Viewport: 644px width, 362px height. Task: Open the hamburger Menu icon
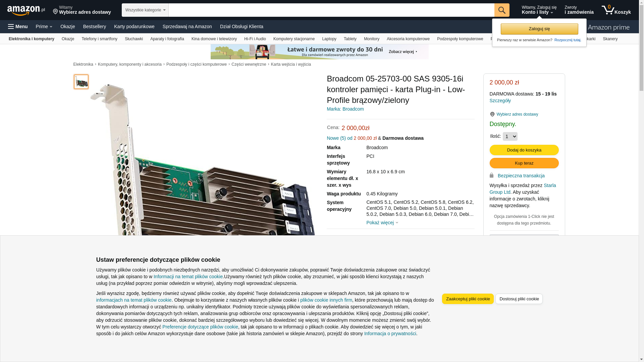(11, 26)
